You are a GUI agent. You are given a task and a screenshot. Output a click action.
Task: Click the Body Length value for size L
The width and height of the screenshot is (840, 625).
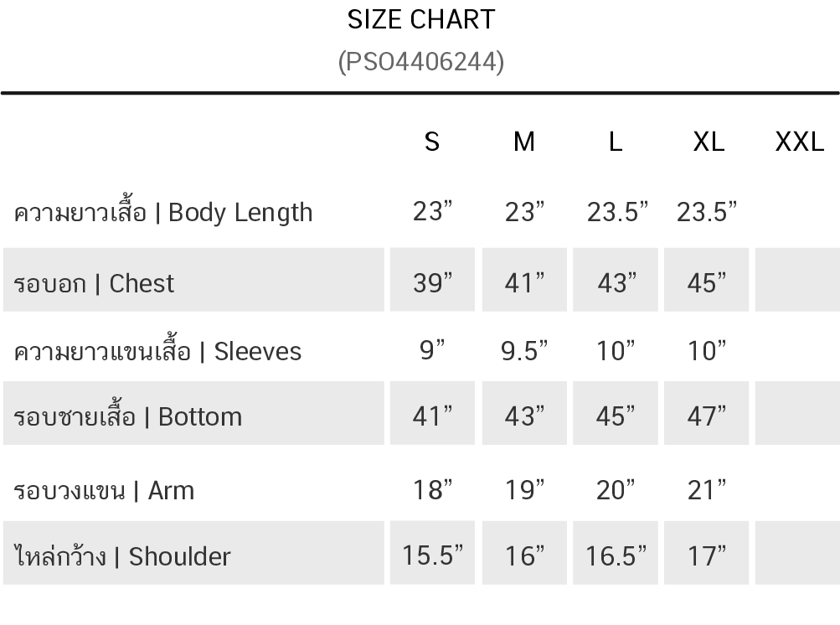coord(617,212)
